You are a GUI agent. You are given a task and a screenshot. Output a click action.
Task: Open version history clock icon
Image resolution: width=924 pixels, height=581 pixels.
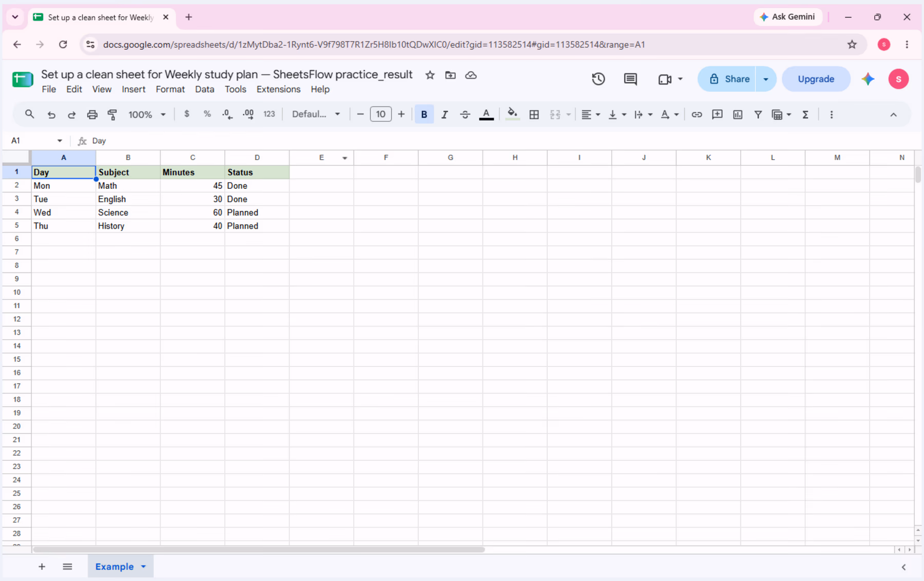click(598, 79)
